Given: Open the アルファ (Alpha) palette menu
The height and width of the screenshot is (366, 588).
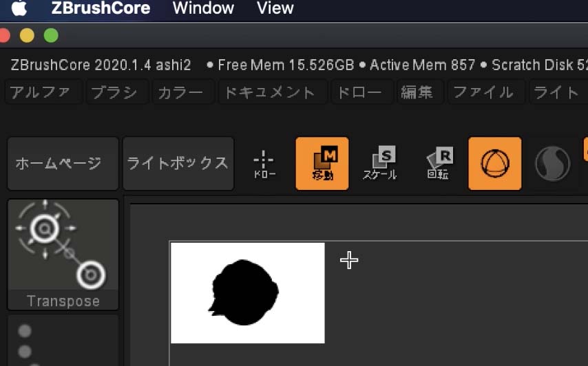Looking at the screenshot, I should click(x=43, y=92).
